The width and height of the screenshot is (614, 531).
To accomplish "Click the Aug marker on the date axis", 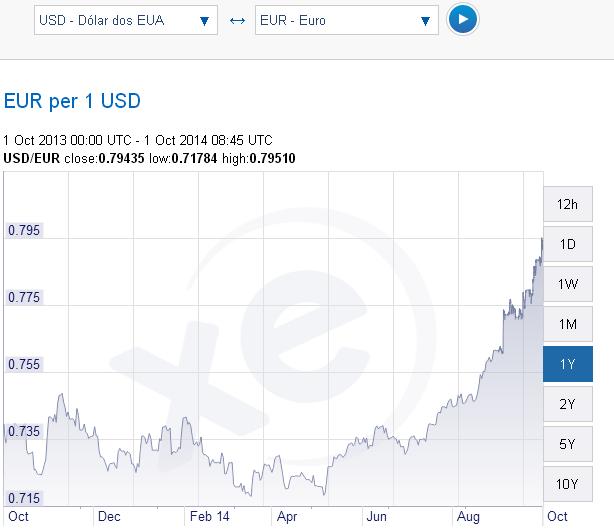I will point(469,517).
